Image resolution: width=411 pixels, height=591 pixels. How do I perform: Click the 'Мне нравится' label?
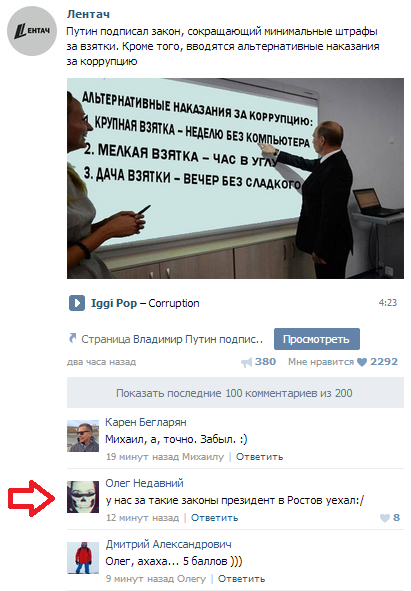[x=321, y=362]
